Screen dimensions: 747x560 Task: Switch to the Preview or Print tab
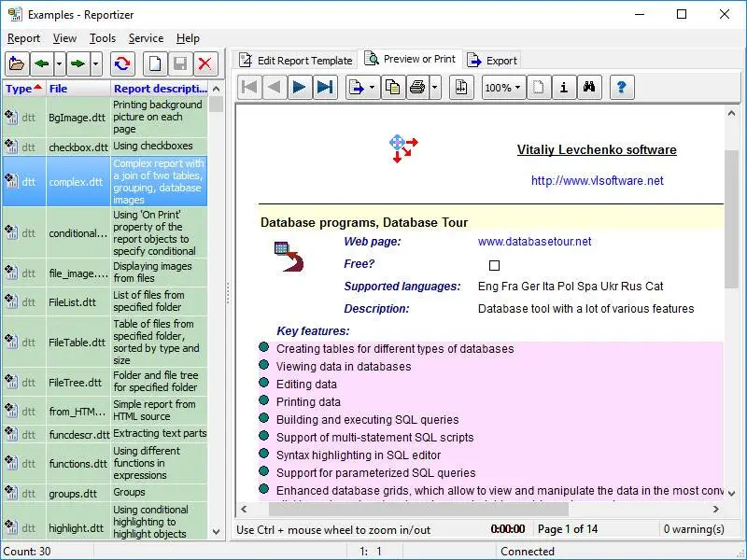pyautogui.click(x=410, y=59)
